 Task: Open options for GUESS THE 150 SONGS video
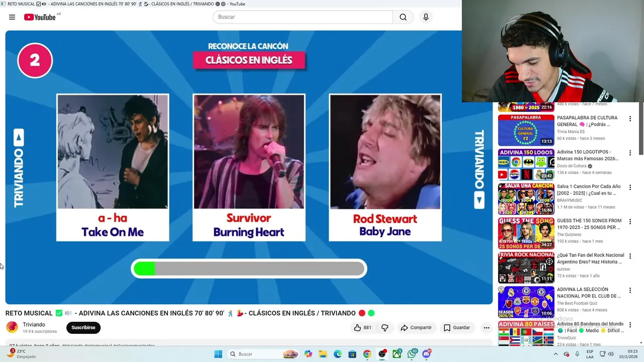coord(630,222)
